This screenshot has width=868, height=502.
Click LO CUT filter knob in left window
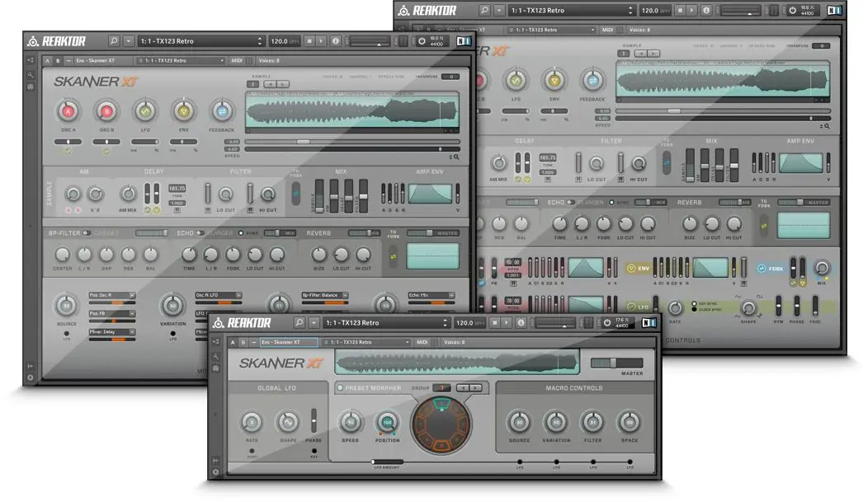coord(226,195)
